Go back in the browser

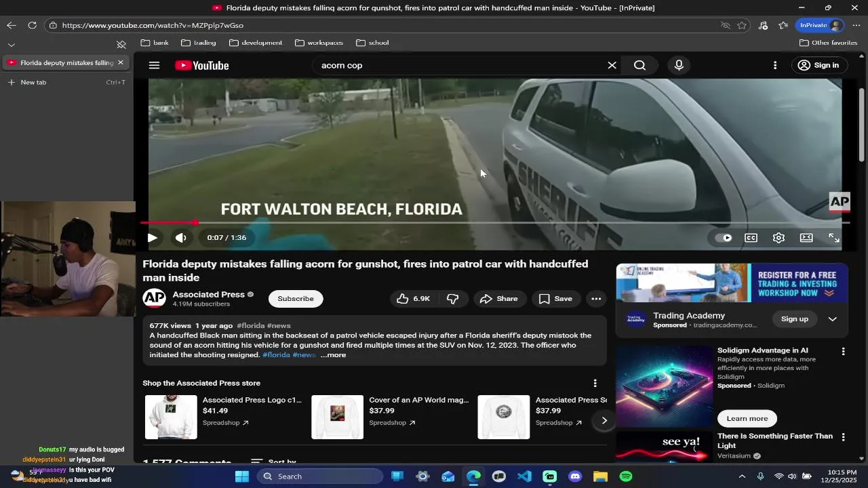[12, 25]
